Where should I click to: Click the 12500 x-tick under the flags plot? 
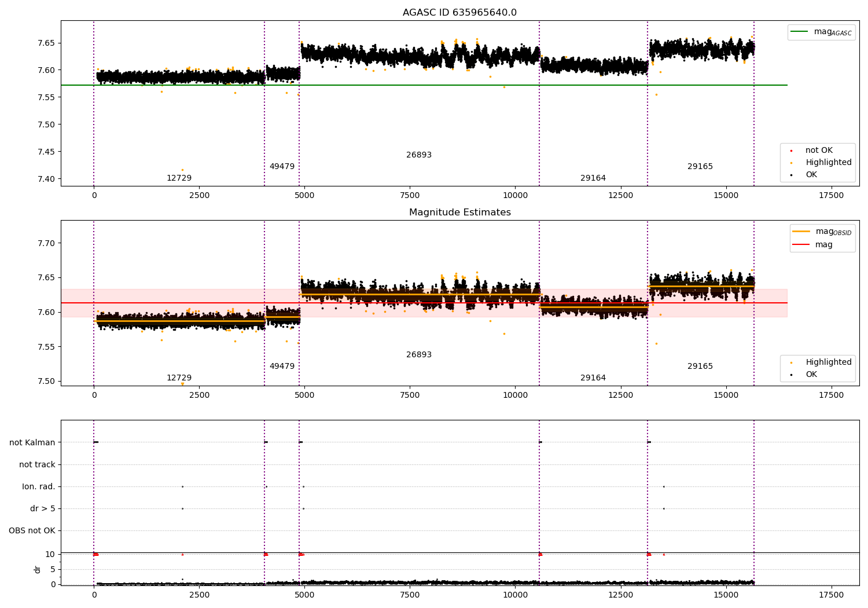[621, 595]
